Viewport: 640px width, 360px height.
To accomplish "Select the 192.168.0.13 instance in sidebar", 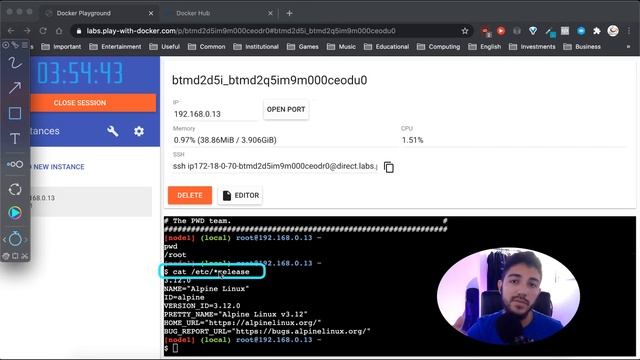I will [91, 201].
